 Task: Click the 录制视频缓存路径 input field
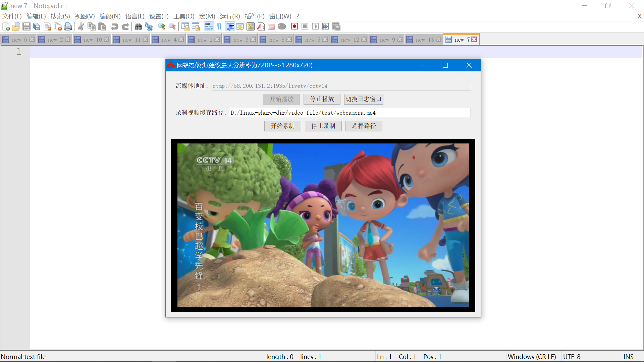350,113
